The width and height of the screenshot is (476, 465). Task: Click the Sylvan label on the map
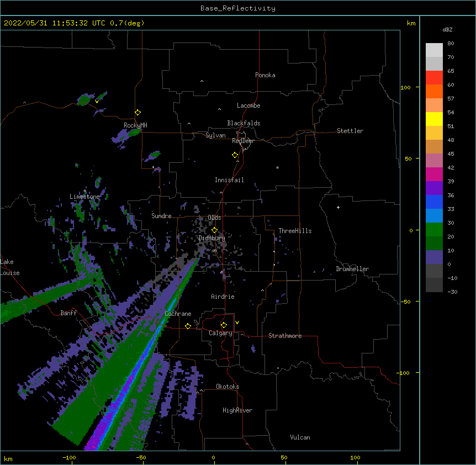[x=215, y=135]
